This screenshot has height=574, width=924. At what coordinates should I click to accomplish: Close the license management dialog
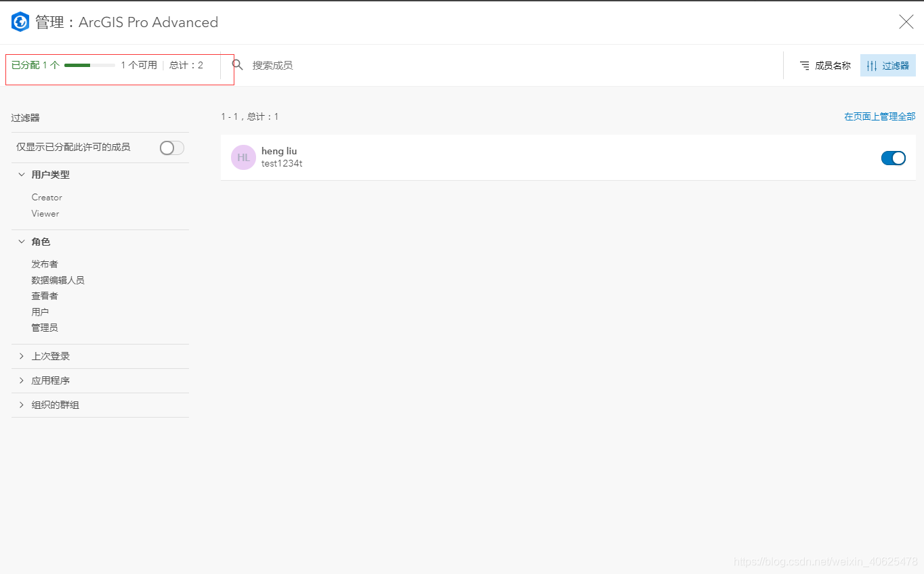click(x=906, y=22)
